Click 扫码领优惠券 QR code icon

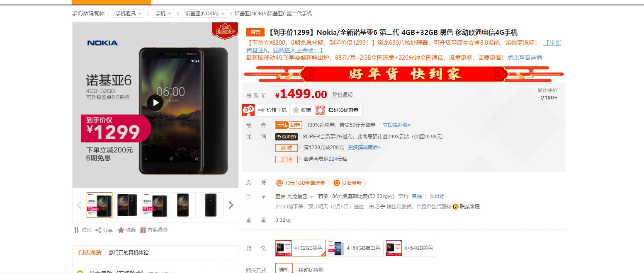point(320,110)
